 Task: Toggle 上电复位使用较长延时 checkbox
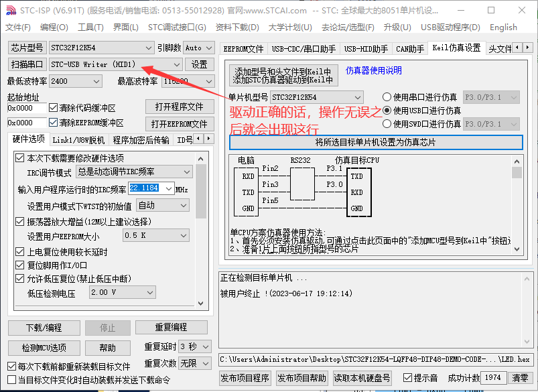pos(20,252)
